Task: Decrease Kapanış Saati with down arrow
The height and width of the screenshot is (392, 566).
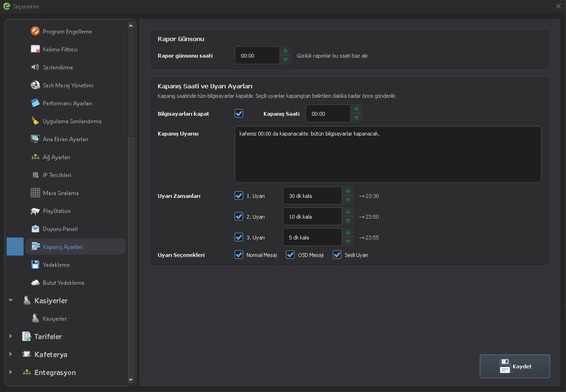Action: [356, 118]
